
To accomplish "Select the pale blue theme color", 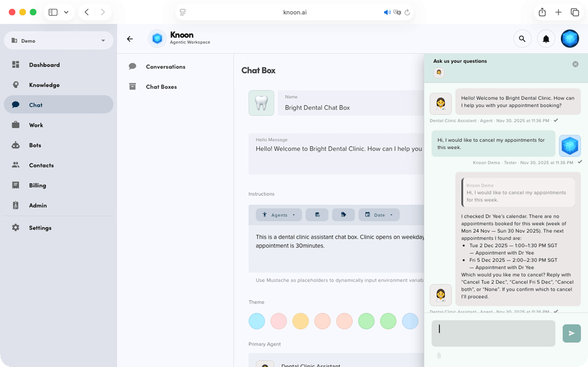I will (410, 321).
